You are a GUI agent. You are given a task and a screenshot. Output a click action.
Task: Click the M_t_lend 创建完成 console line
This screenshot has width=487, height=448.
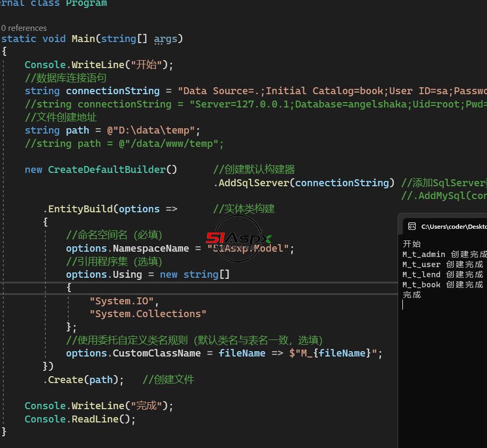pyautogui.click(x=443, y=275)
